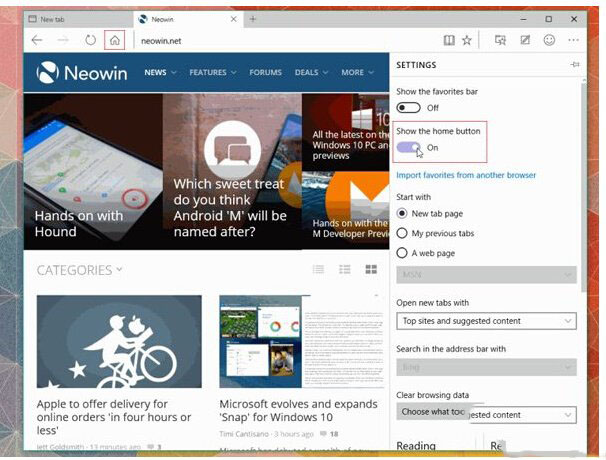Viewport: 606px width, 460px height.
Task: Switch to the New tab browser tab
Action: coord(78,19)
